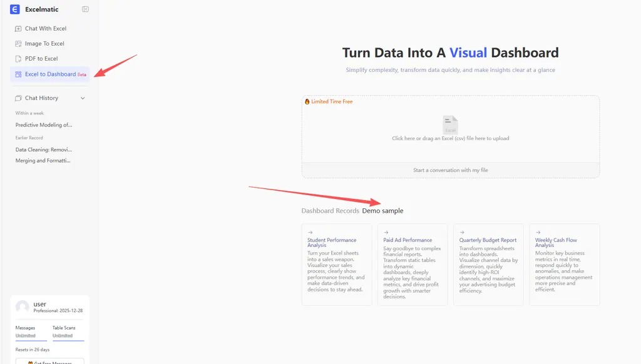Screen dimensions: 641x364
Task: Click the PDF to Excel icon
Action: pos(18,59)
